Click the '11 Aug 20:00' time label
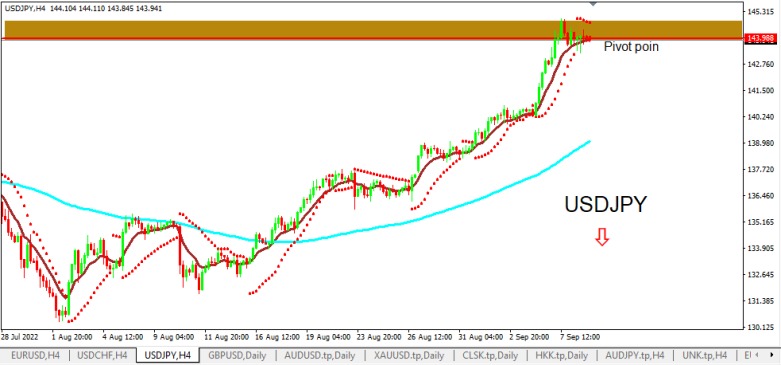The width and height of the screenshot is (781, 365). click(x=227, y=337)
